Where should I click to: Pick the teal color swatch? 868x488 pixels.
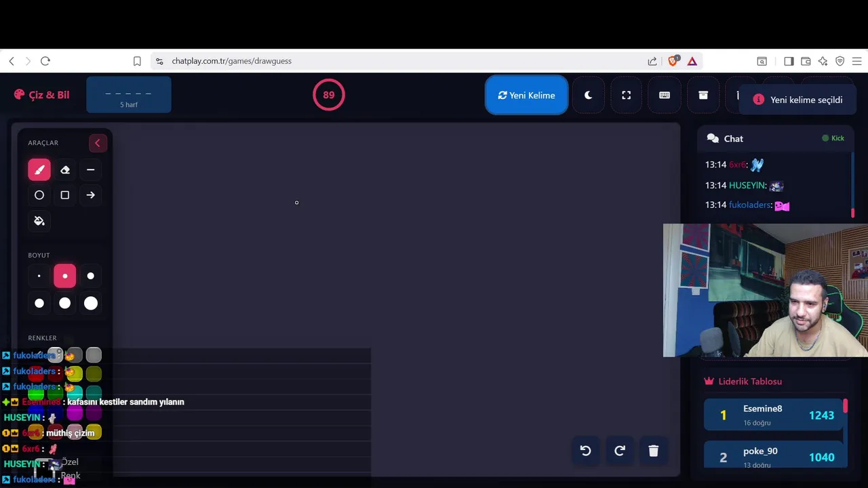pyautogui.click(x=94, y=393)
